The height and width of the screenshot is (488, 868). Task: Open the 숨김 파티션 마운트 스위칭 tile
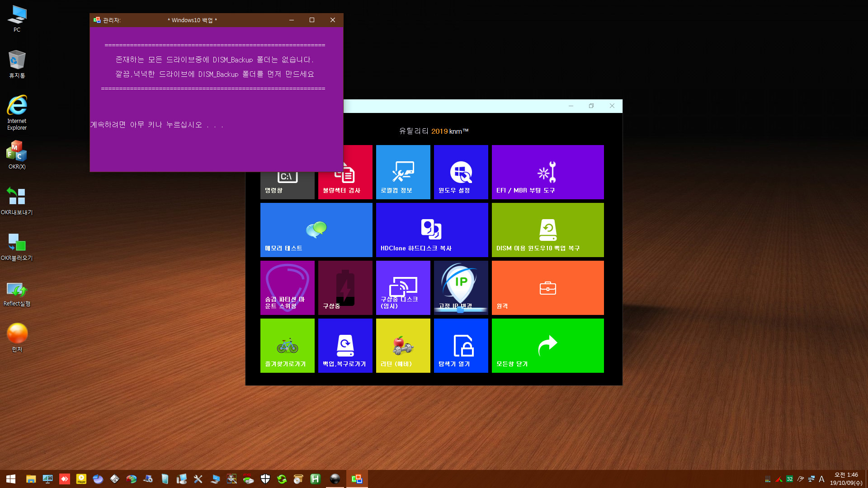pyautogui.click(x=287, y=288)
